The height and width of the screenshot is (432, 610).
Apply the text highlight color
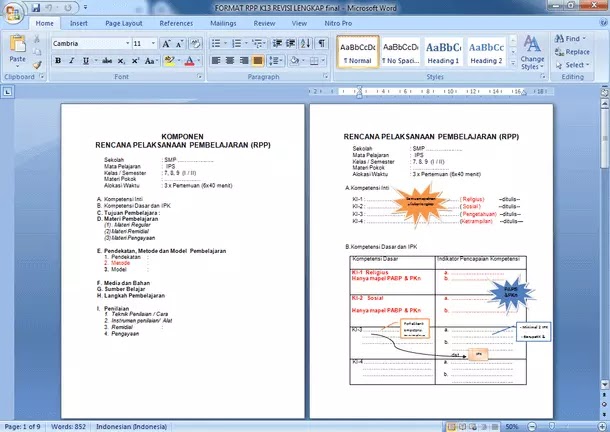[170, 61]
